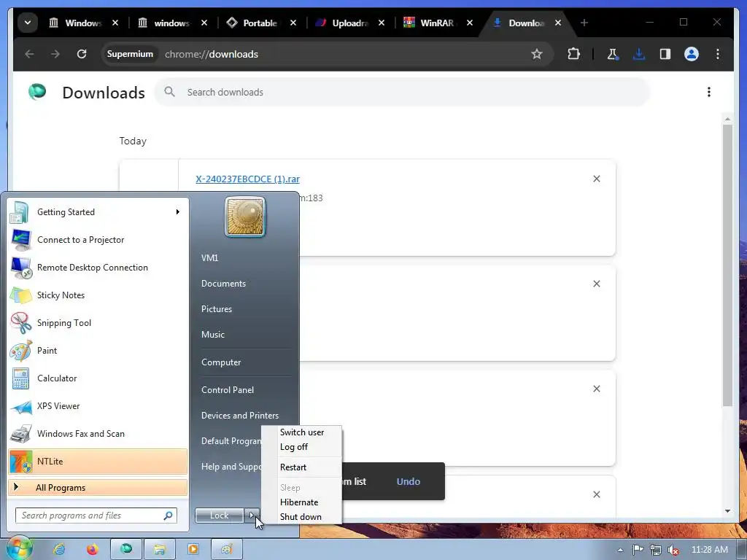The height and width of the screenshot is (560, 747).
Task: Open Calculator
Action: click(x=98, y=378)
